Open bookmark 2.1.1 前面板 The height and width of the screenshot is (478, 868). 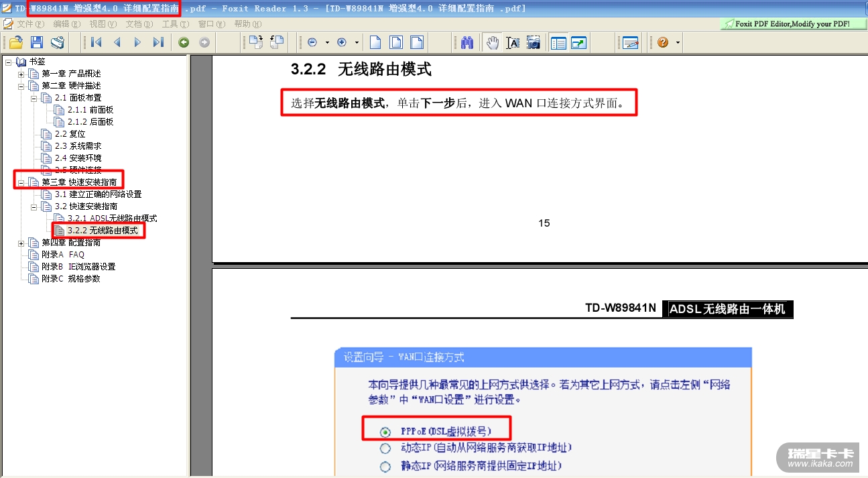[90, 110]
